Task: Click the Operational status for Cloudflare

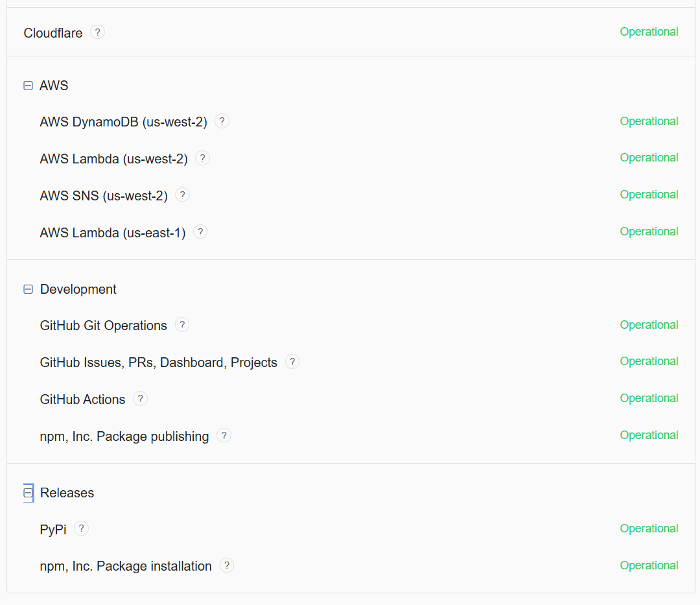Action: pos(649,32)
